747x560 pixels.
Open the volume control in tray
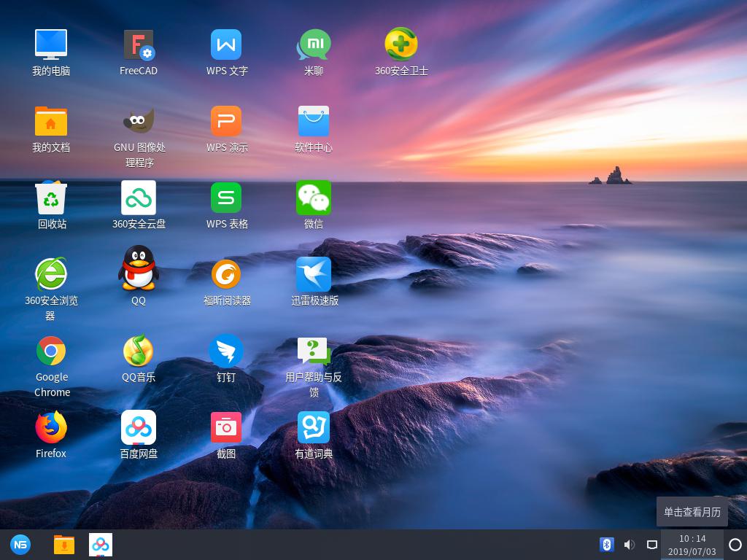(x=630, y=545)
